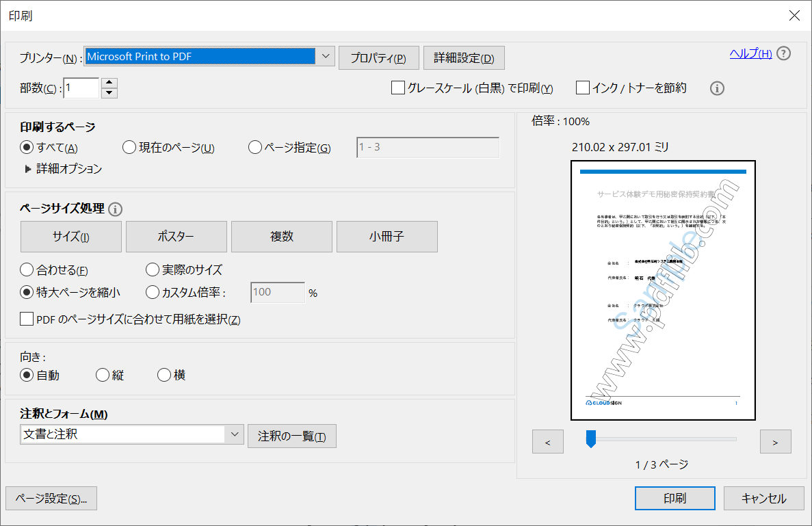812x526 pixels.
Task: Select the 小冊子 page sizing tab
Action: [387, 237]
